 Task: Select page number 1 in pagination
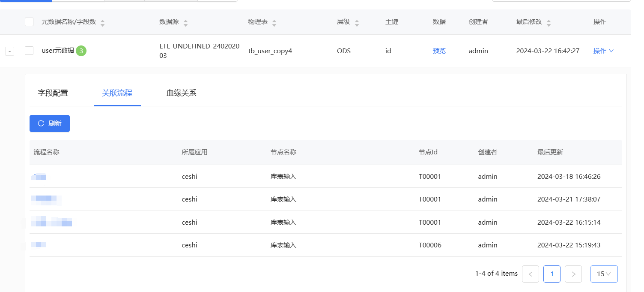[x=552, y=274]
